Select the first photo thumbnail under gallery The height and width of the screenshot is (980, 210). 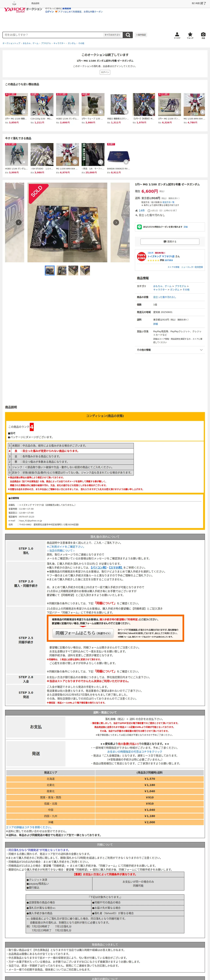(50, 270)
